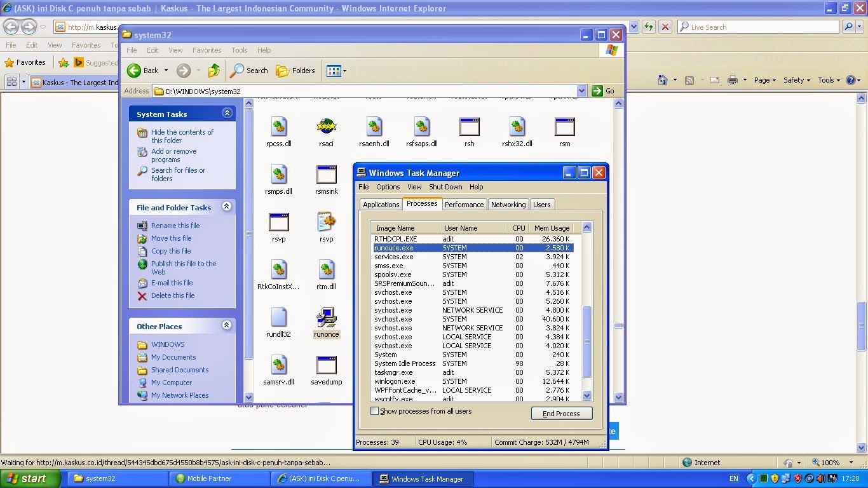868x488 pixels.
Task: Click the Go button beside address bar
Action: [x=604, y=91]
